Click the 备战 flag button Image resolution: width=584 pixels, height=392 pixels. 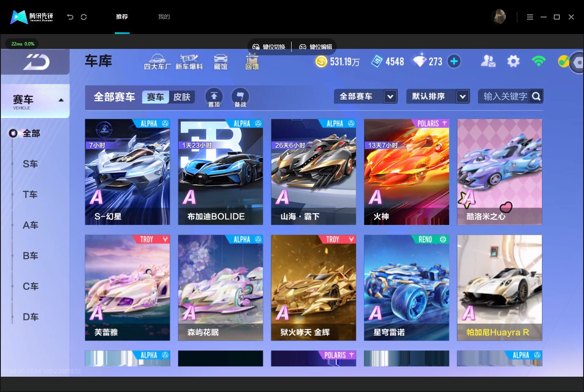point(240,98)
